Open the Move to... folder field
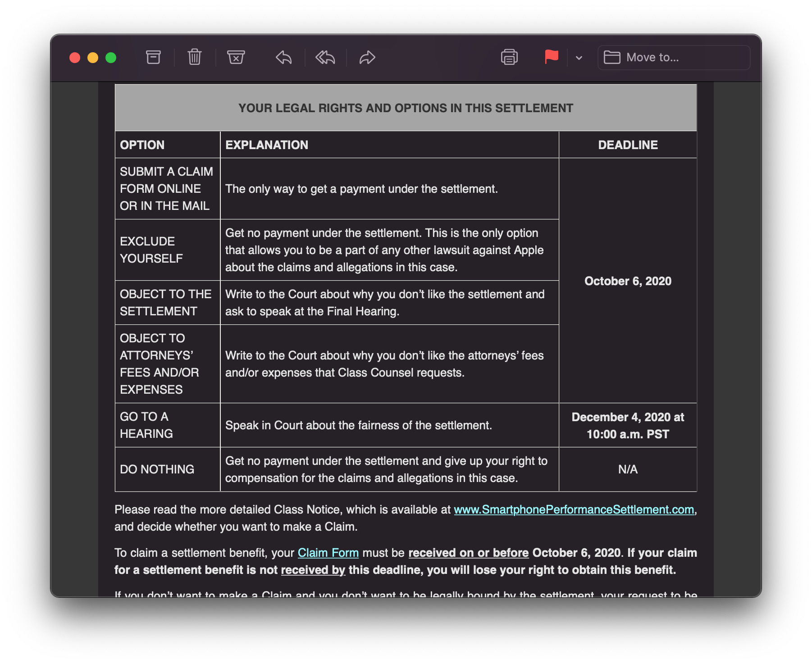Viewport: 812px width, 664px height. 674,58
